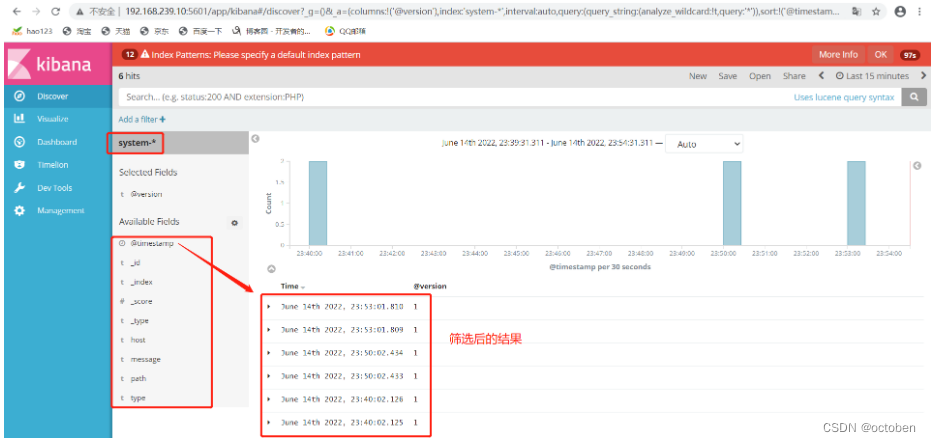
Task: Dismiss the warning with OK button
Action: 881,55
